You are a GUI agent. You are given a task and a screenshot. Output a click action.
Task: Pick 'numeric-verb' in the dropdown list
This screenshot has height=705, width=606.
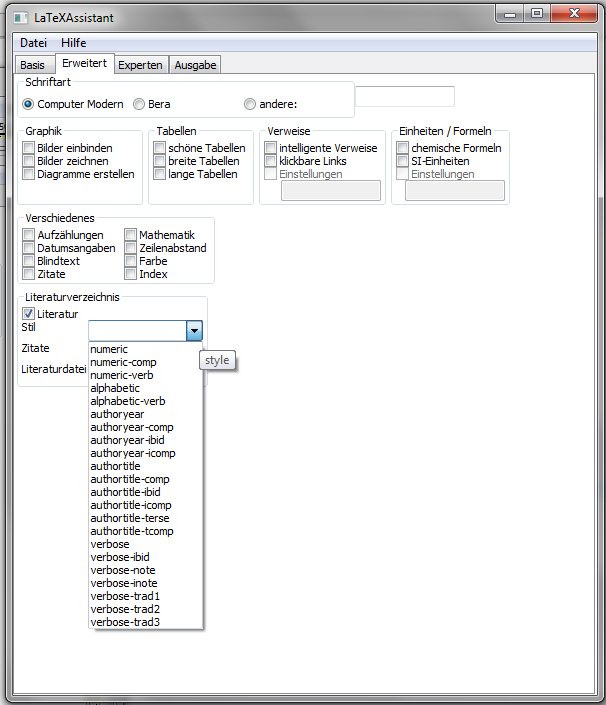tap(146, 375)
